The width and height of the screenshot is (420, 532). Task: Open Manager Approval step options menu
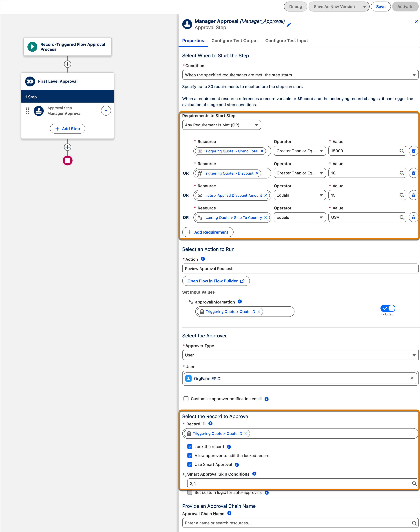(x=106, y=111)
